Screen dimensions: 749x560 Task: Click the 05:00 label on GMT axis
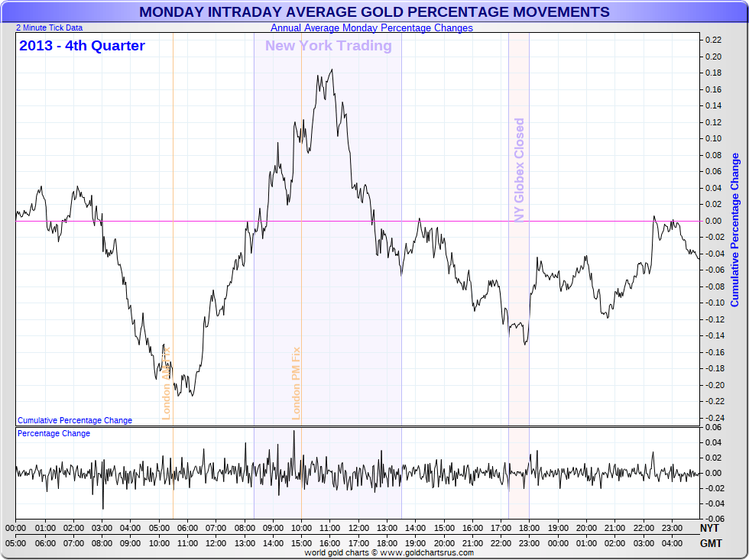coord(16,543)
